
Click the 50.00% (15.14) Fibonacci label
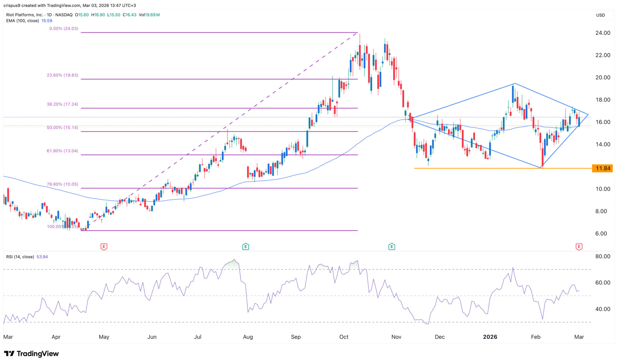[x=62, y=128]
